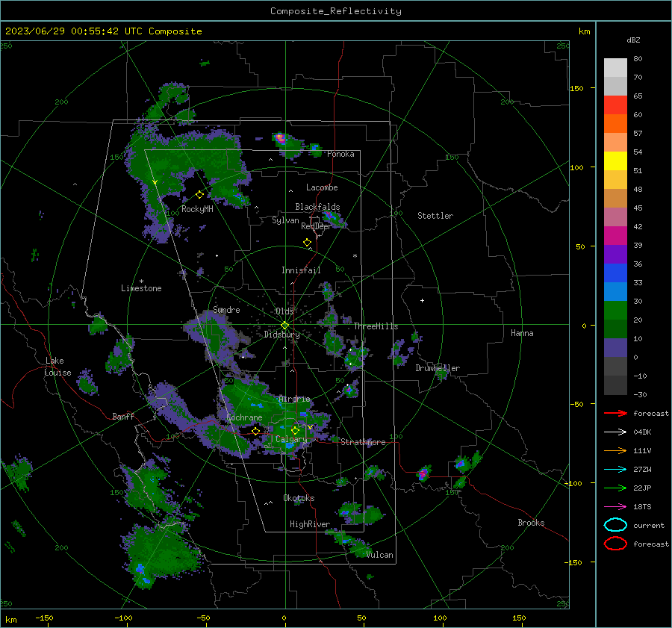Click the red forecast arrow in legend
672x628 pixels.
615,413
